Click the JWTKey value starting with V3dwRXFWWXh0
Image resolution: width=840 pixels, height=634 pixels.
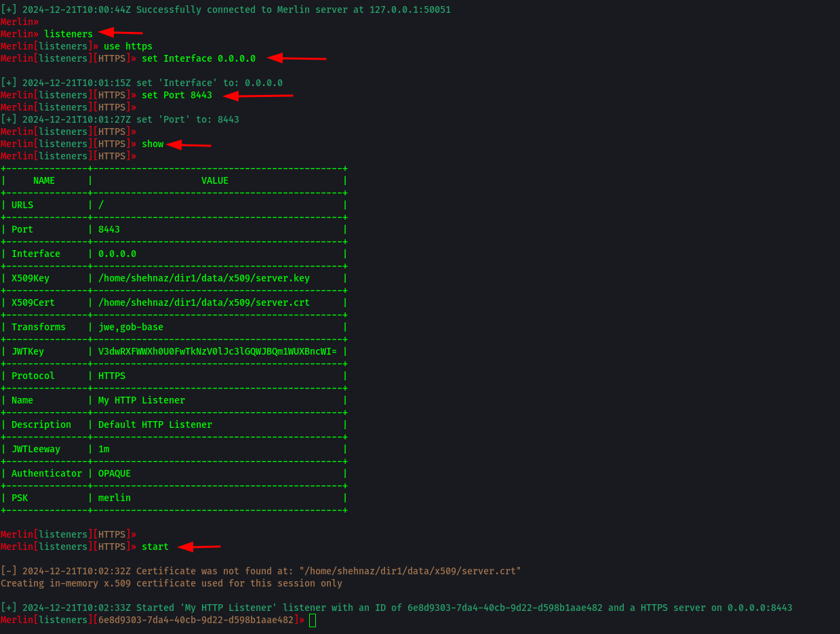click(218, 351)
